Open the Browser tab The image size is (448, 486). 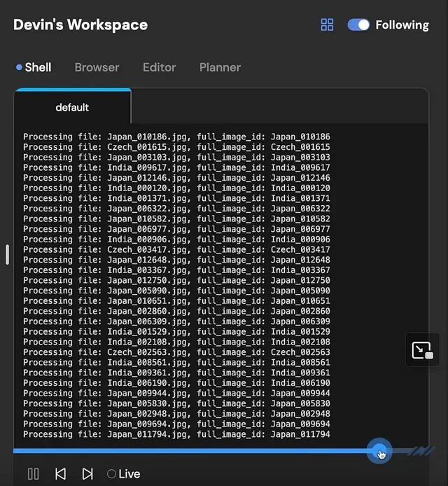97,67
